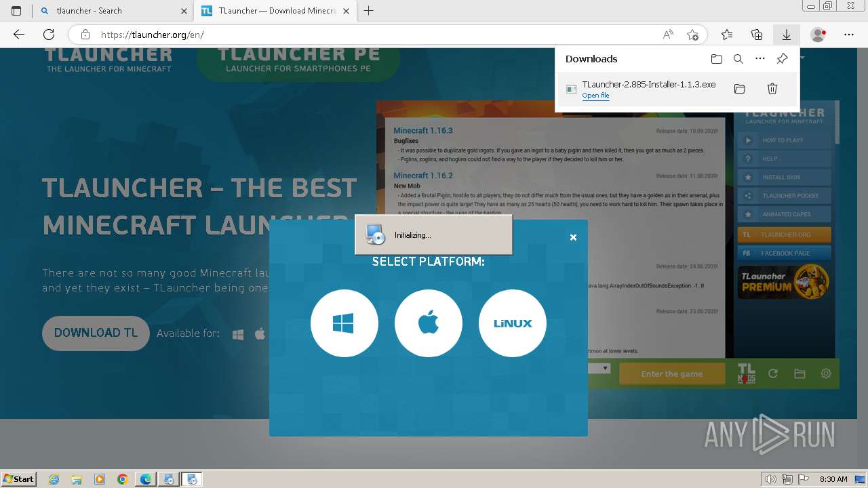This screenshot has width=868, height=488.
Task: Click the TL Mods icon
Action: (746, 374)
